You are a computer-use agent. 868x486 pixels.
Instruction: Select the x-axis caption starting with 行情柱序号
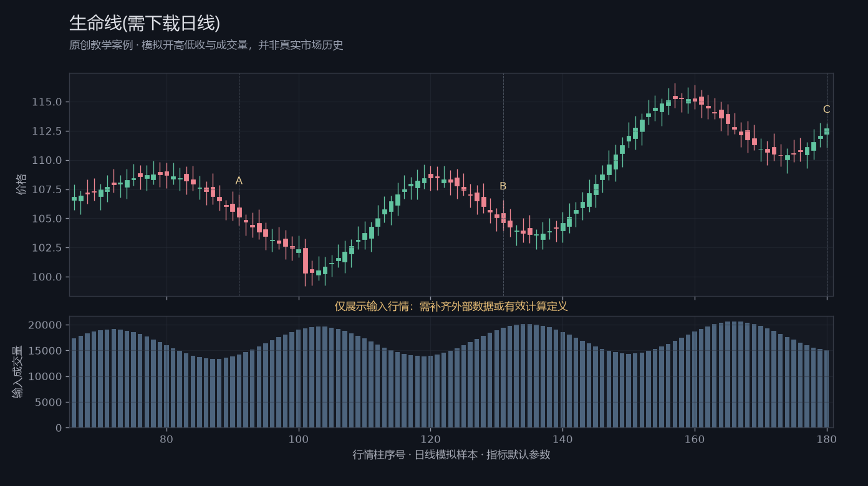pos(451,455)
